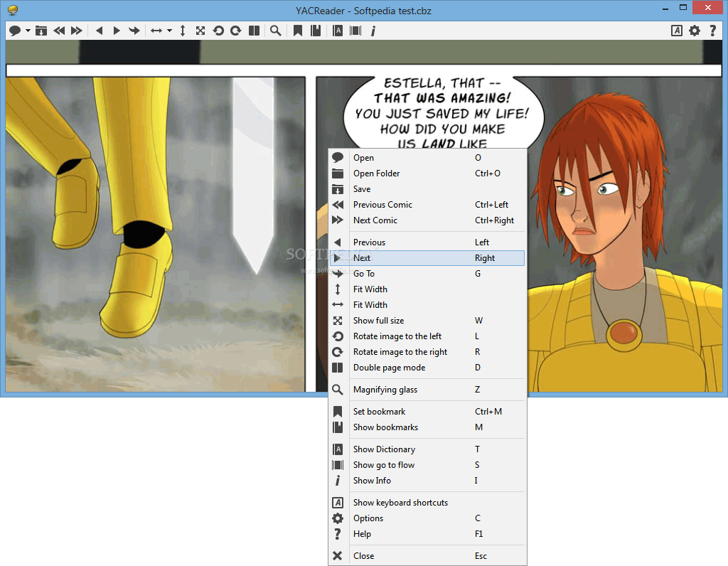Image resolution: width=728 pixels, height=566 pixels.
Task: Select Show go to flow menu entry
Action: click(x=427, y=465)
